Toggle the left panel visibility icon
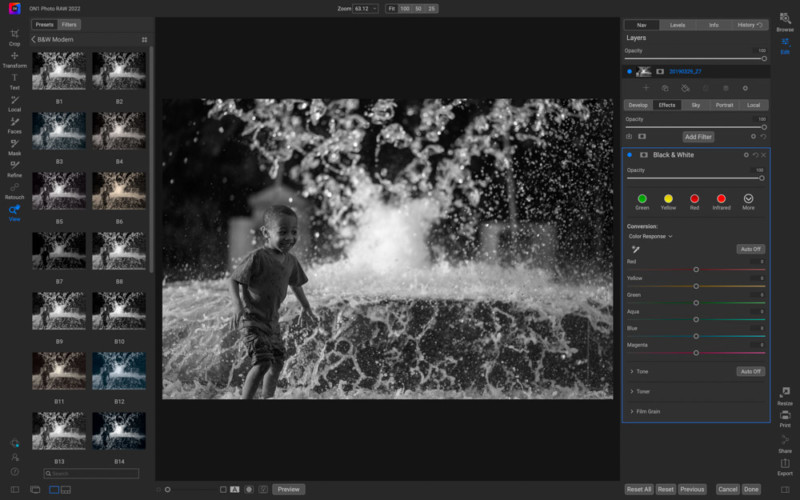 point(15,489)
